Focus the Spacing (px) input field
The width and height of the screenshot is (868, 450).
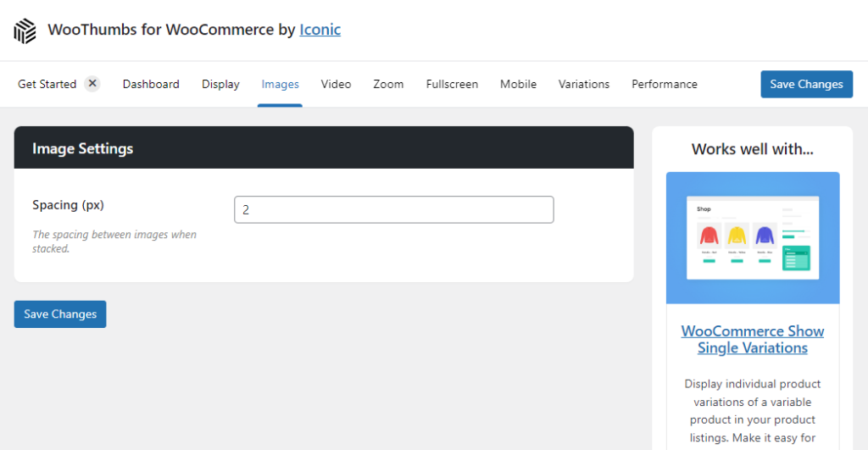point(393,210)
